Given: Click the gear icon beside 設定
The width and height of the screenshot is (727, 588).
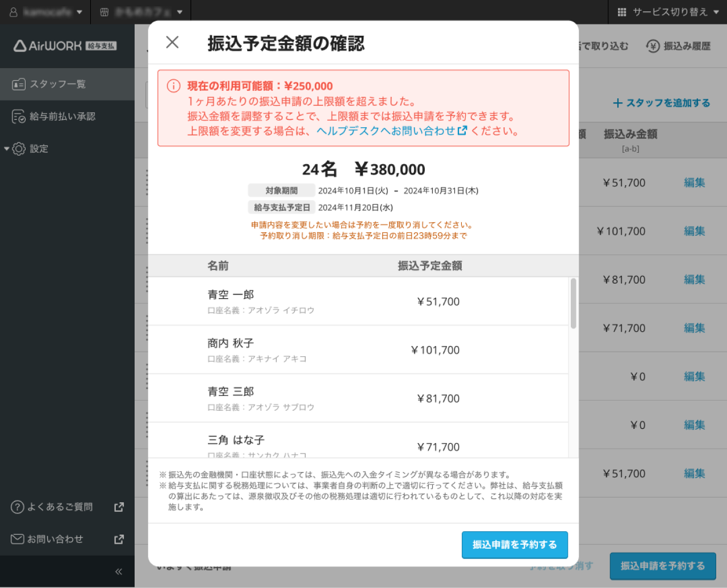Looking at the screenshot, I should [x=19, y=149].
